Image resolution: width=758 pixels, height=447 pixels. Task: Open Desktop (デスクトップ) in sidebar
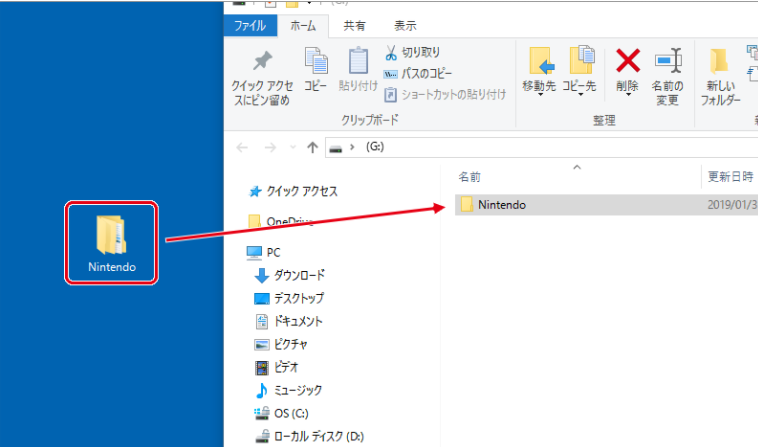click(x=289, y=298)
